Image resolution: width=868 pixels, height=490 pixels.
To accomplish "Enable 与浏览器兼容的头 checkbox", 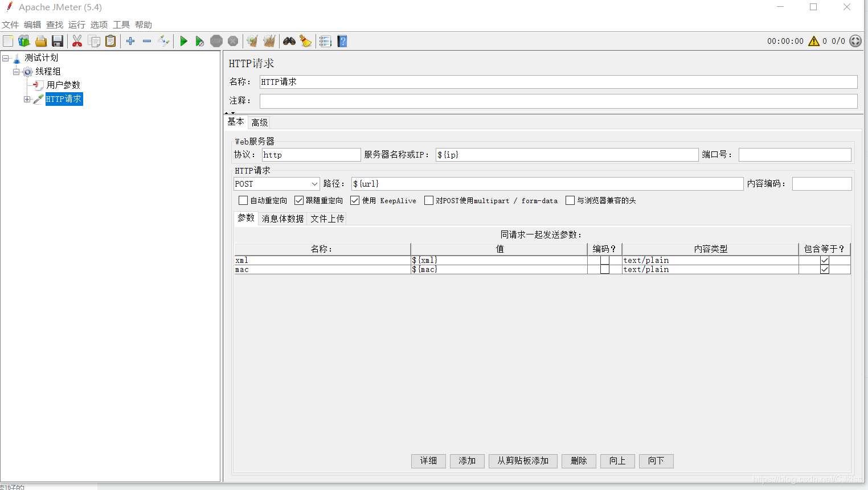I will pyautogui.click(x=570, y=200).
